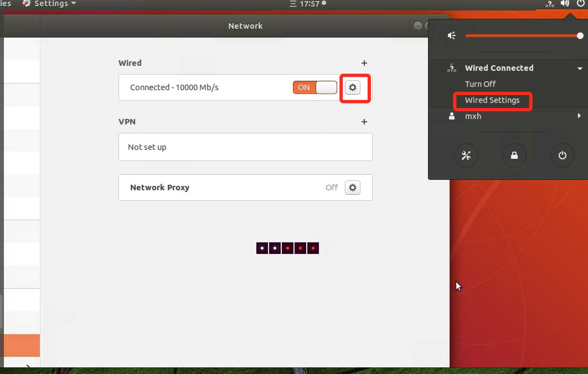Open Network Proxy gear settings

tap(352, 188)
